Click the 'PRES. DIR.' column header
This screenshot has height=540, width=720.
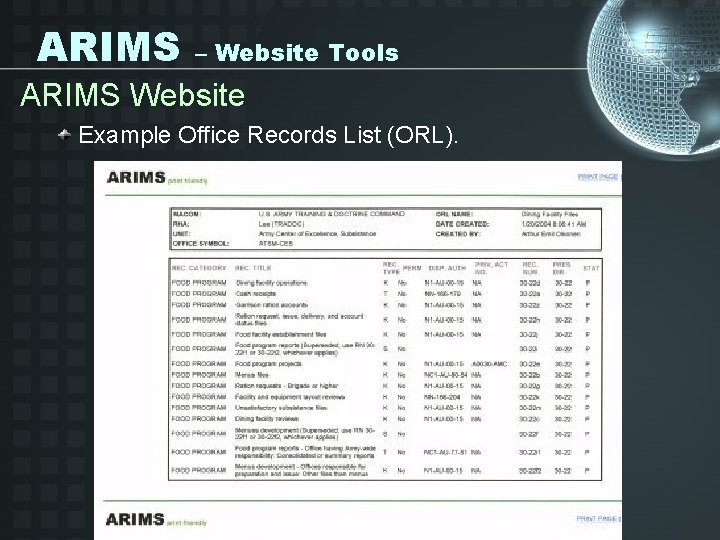[x=562, y=268]
